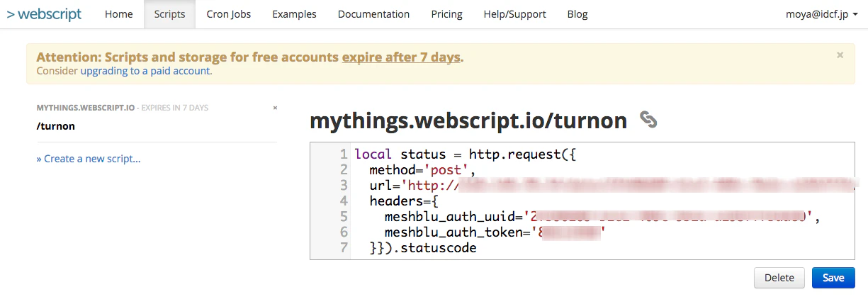The image size is (868, 304).
Task: Click the webscript logo
Action: [44, 14]
